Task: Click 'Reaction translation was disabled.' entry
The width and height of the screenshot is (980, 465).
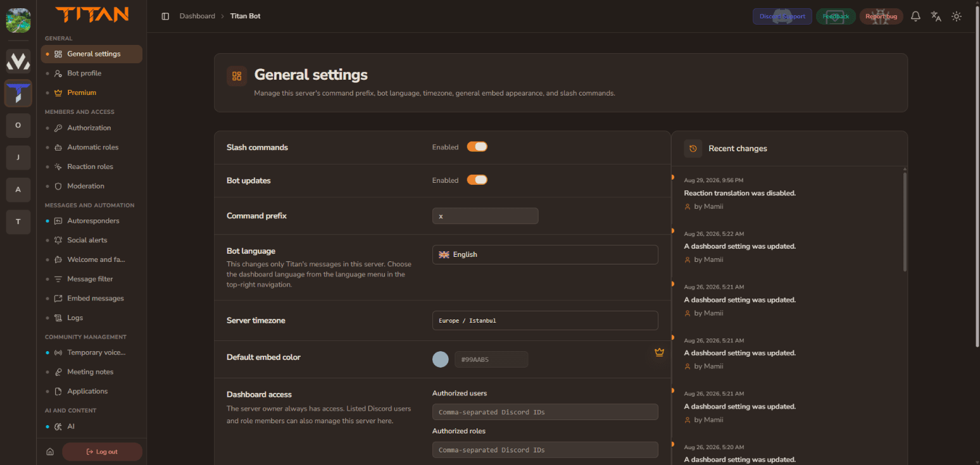Action: point(739,193)
